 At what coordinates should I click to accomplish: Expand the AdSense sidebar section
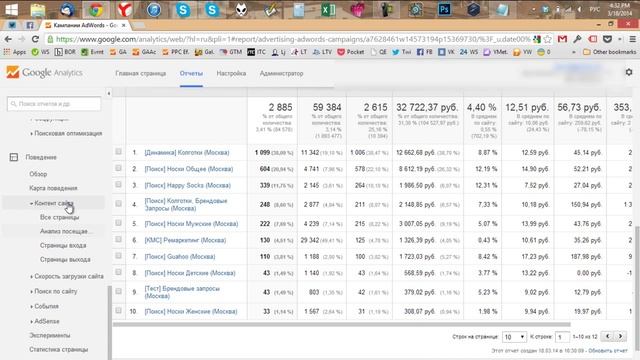tap(44, 321)
